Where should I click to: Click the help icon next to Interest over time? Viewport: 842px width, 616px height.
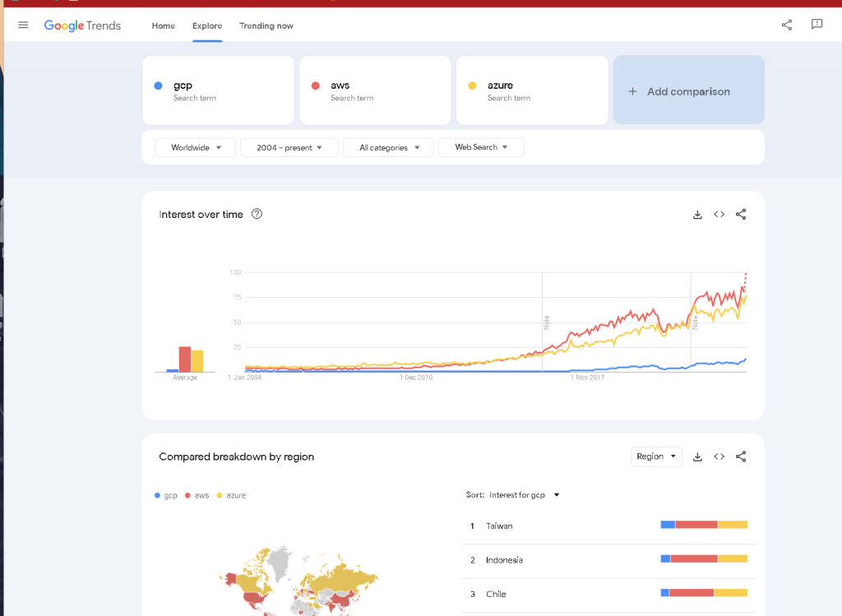tap(257, 214)
